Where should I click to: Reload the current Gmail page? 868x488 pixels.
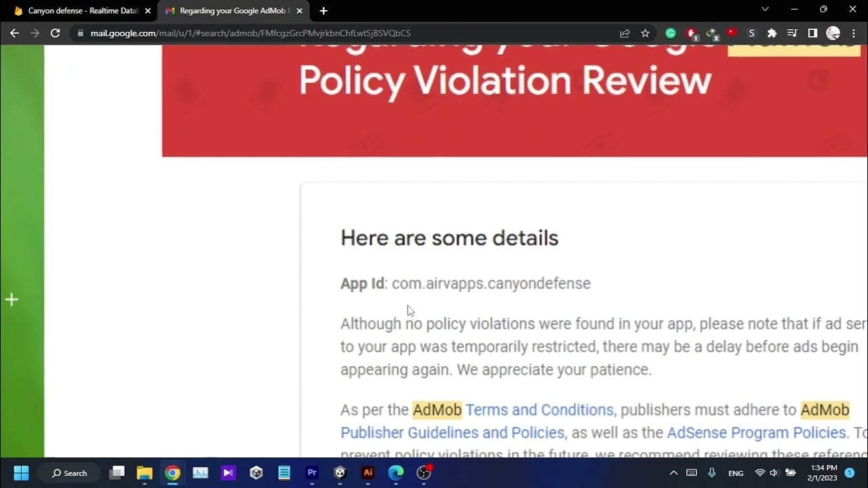tap(56, 33)
